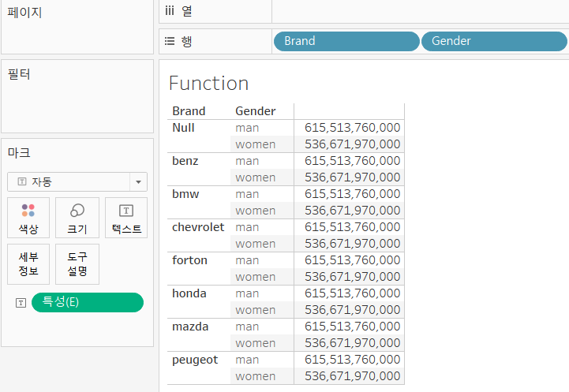Select the chevrolet brand row label
The image size is (569, 392).
point(198,227)
